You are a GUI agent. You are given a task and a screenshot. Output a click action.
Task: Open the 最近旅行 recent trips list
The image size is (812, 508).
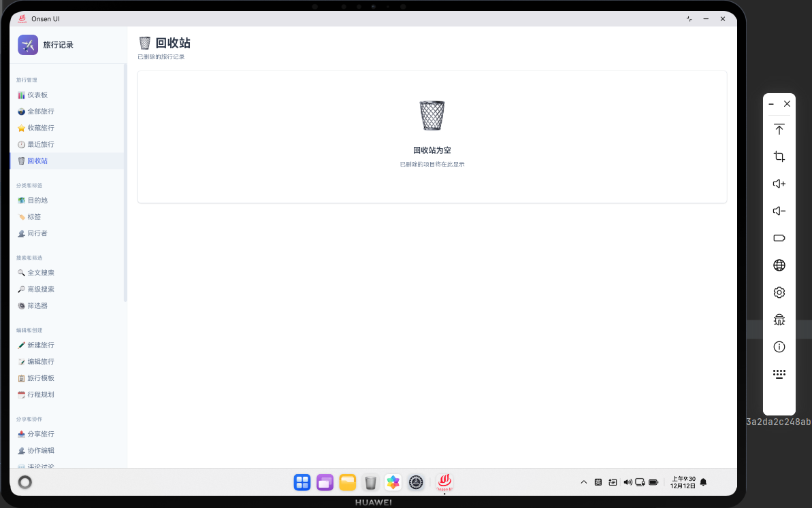(39, 143)
